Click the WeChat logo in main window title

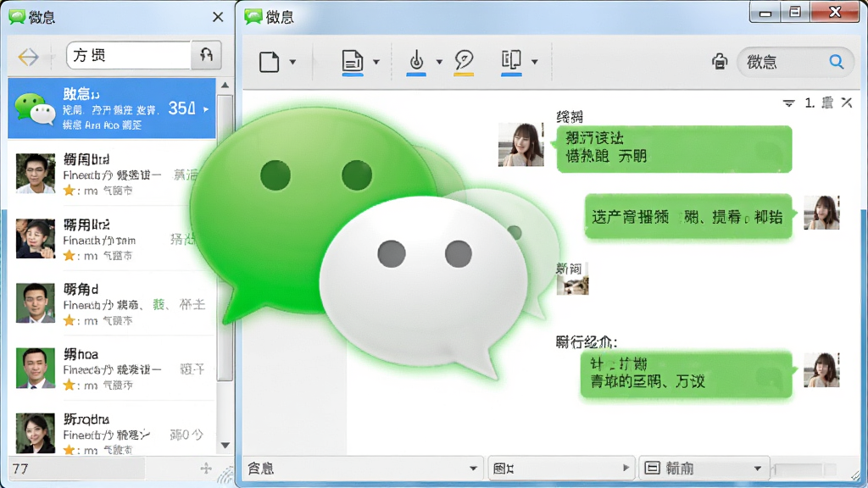pos(253,17)
